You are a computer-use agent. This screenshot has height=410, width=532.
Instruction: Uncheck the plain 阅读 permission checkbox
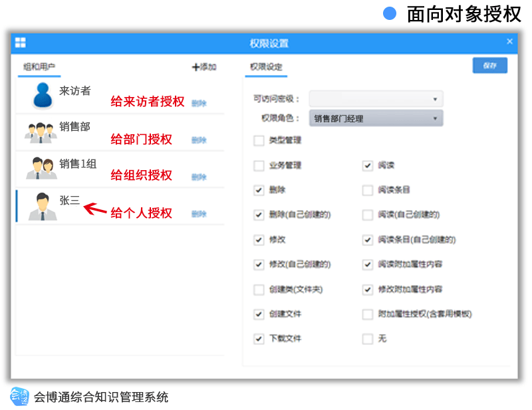pyautogui.click(x=368, y=165)
